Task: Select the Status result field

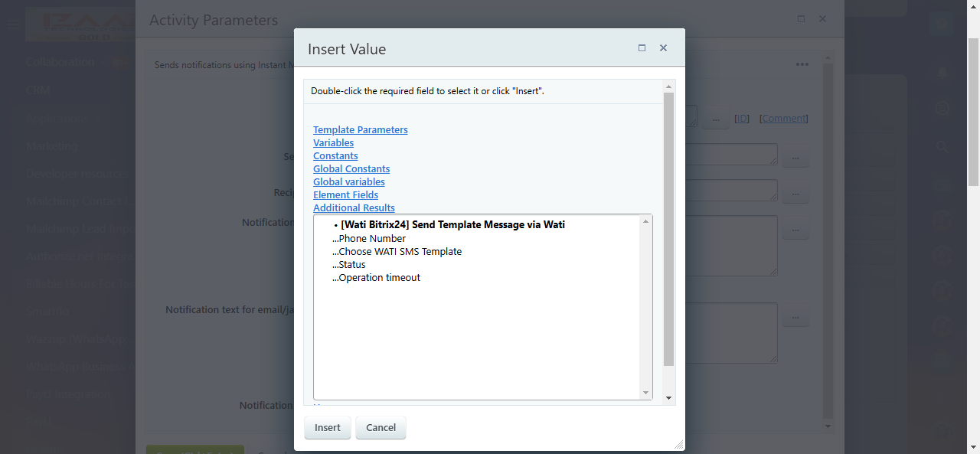Action: (x=352, y=265)
